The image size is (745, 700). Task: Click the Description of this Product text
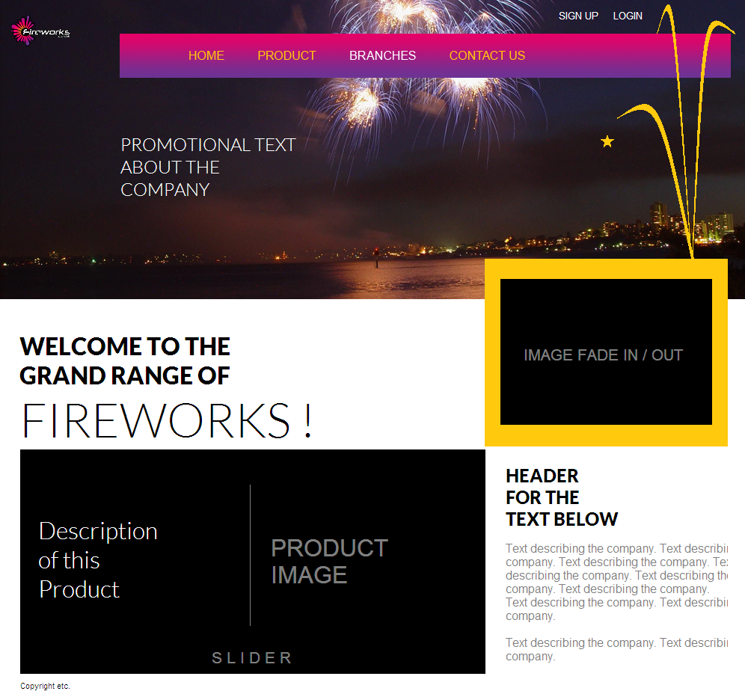[97, 560]
